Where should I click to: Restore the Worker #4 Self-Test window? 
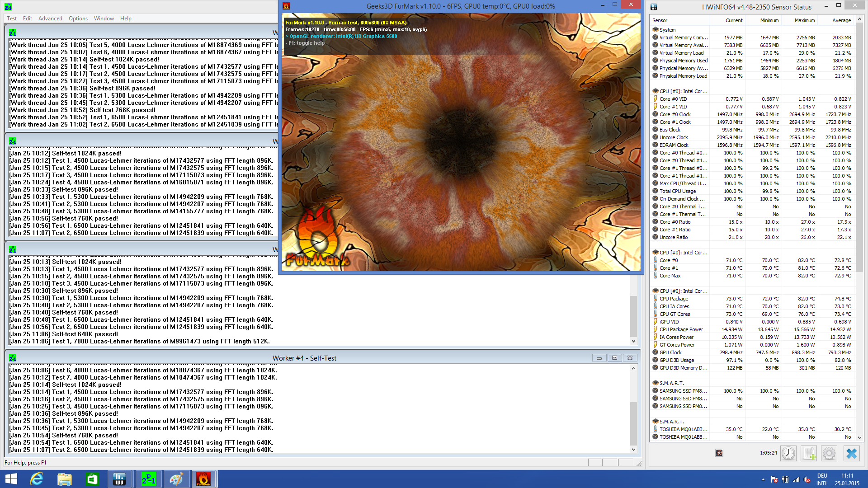614,358
